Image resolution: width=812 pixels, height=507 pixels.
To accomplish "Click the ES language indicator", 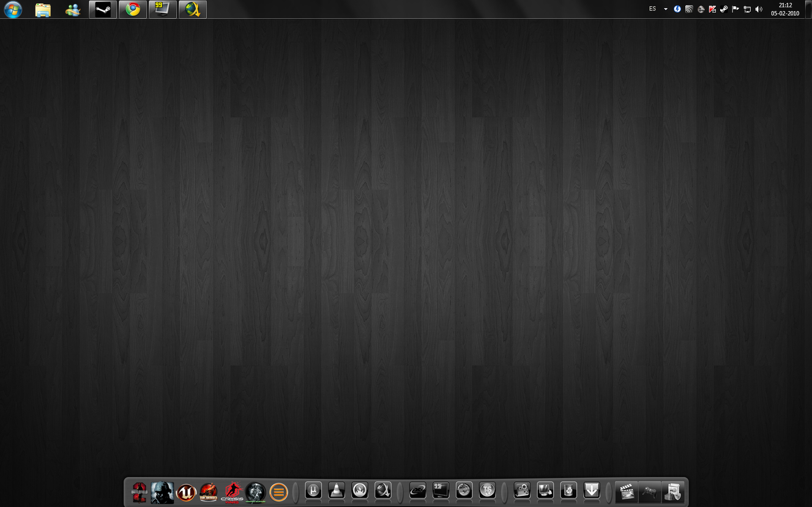I will pos(652,9).
